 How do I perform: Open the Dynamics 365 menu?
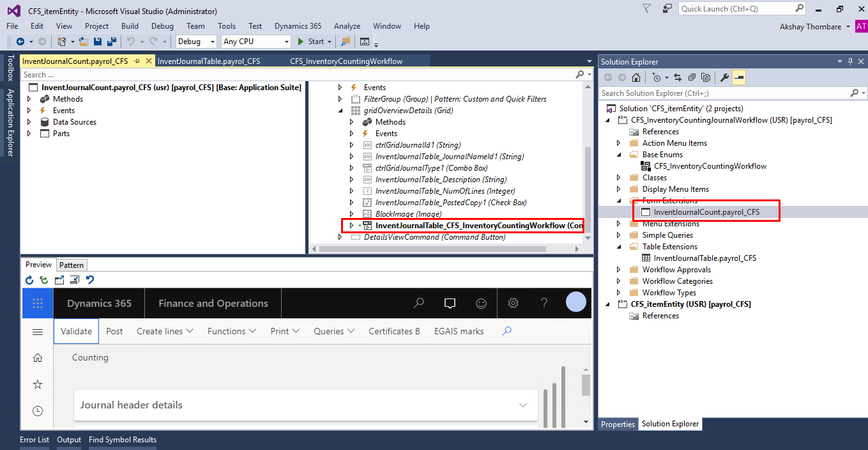[x=298, y=26]
